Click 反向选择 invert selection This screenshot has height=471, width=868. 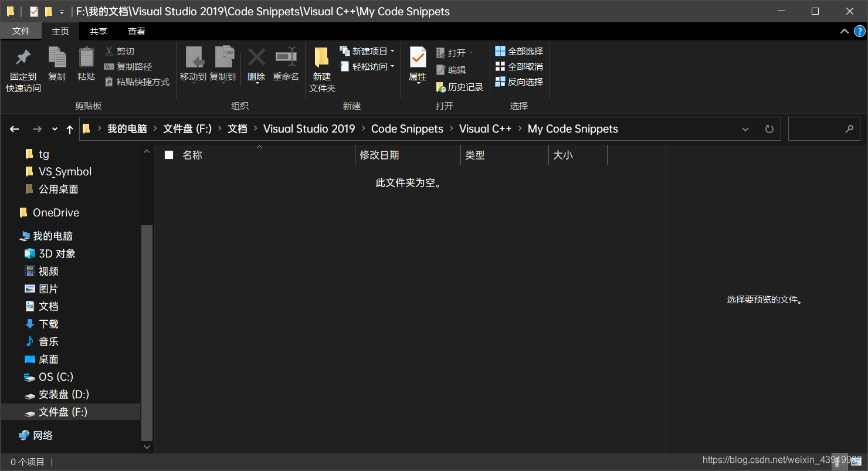[519, 82]
